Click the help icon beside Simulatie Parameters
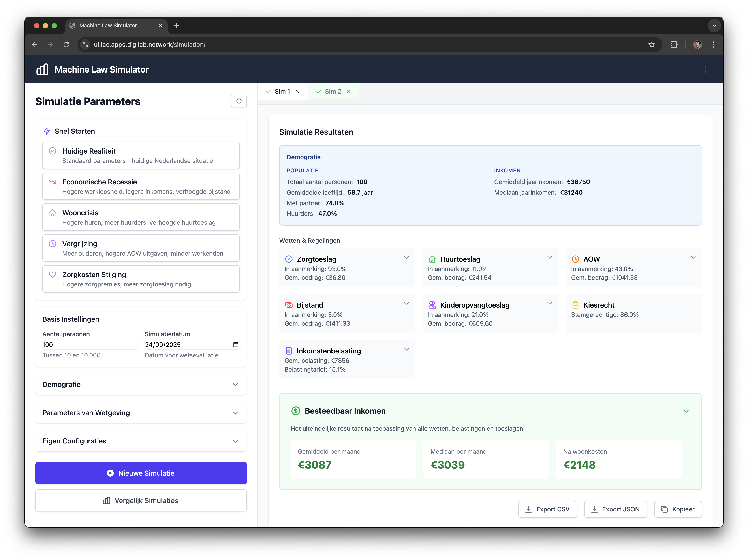This screenshot has height=560, width=748. coord(239,101)
